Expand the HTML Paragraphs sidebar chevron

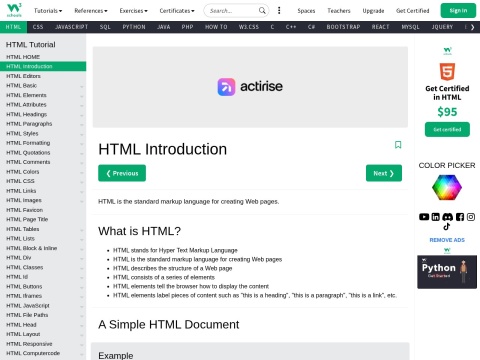tap(82, 125)
